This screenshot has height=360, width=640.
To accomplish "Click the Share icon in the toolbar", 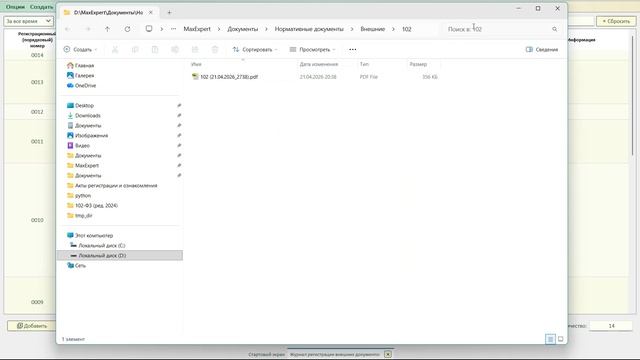I will tap(195, 49).
